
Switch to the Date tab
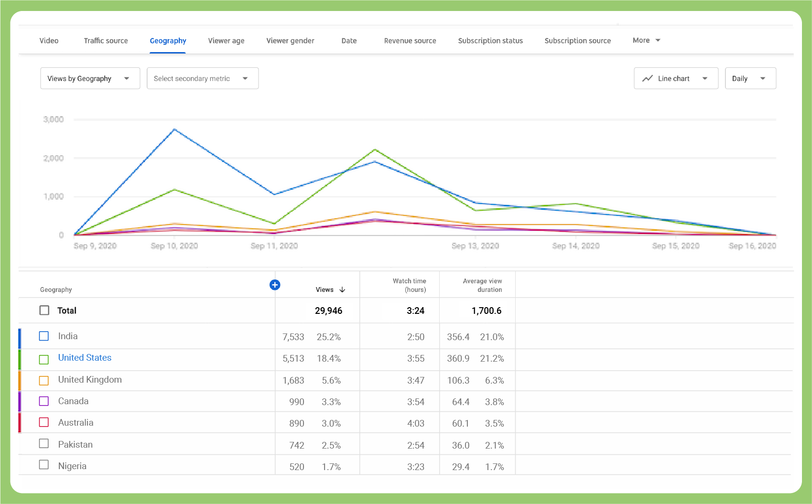(349, 41)
